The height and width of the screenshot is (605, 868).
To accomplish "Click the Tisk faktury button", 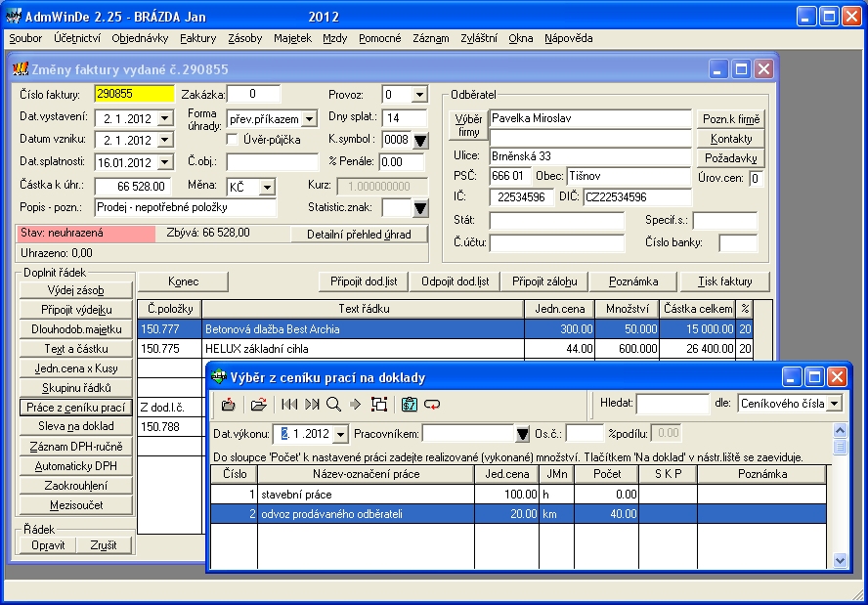I will click(724, 281).
